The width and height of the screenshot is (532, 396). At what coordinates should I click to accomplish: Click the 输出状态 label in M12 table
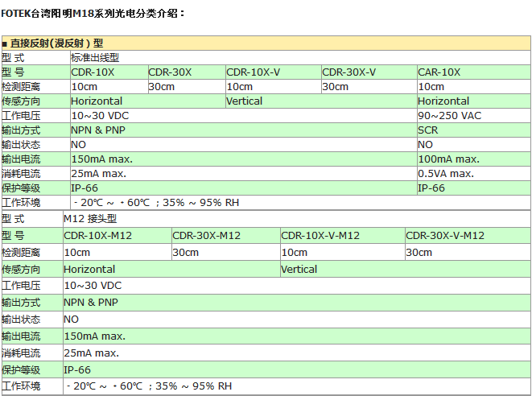point(21,320)
